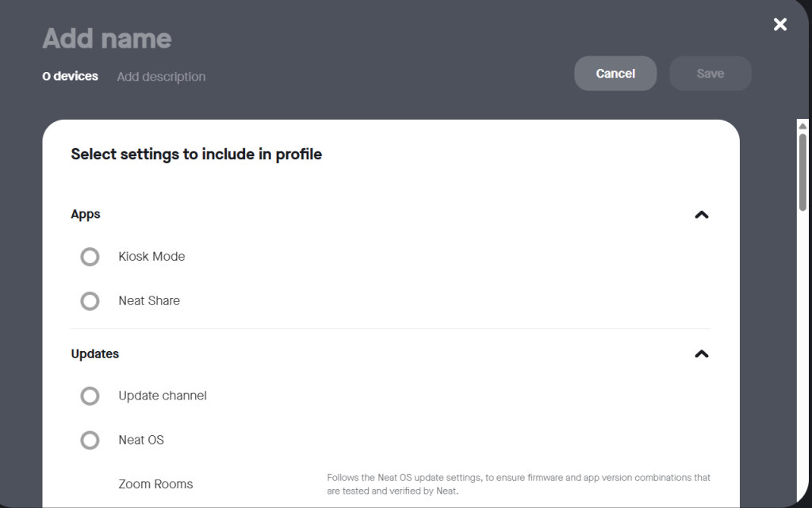The image size is (812, 508).
Task: Click the 0 devices label
Action: [x=71, y=76]
